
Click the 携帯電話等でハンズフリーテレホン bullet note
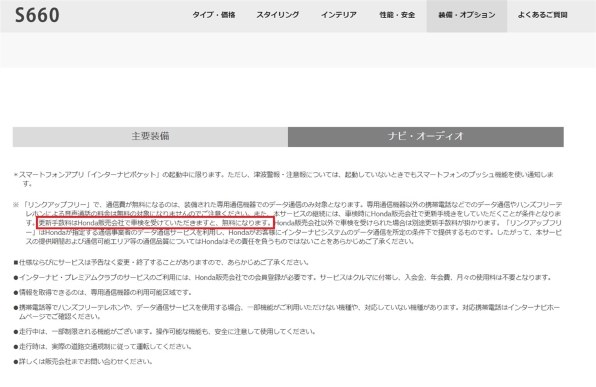(287, 312)
